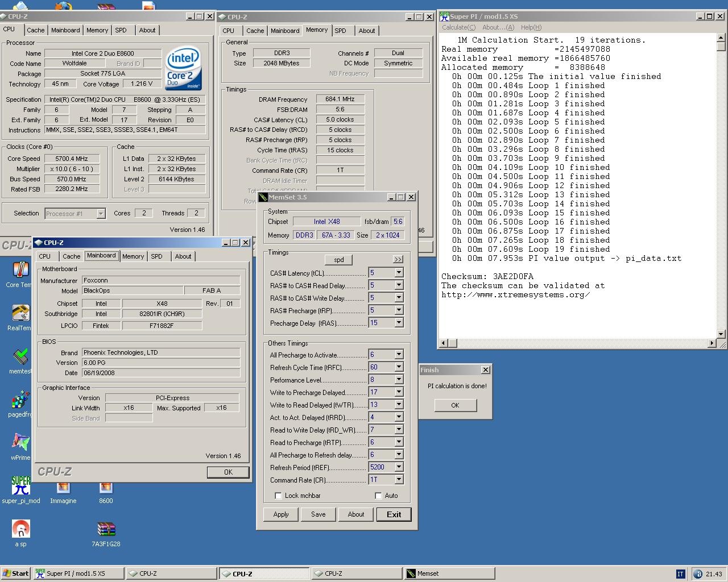Viewport: 728px width, 582px height.
Task: Click the Intel Core 2 Duo logo
Action: 183,68
